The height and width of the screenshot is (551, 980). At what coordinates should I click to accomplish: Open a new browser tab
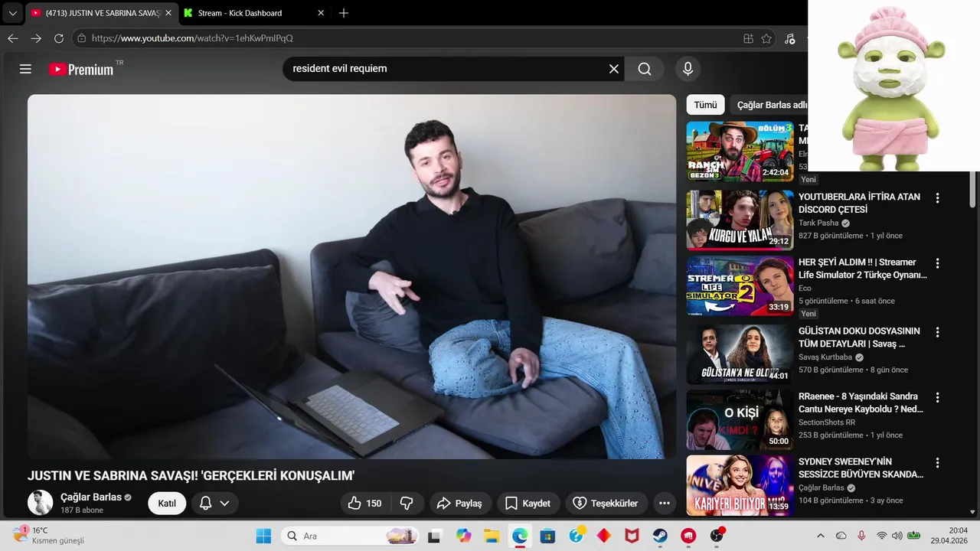pyautogui.click(x=344, y=13)
